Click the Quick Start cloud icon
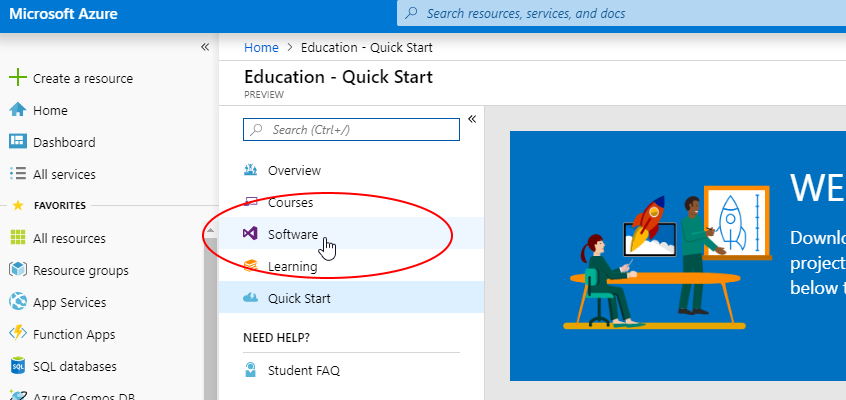Screen dimensions: 846x400 (x=250, y=298)
